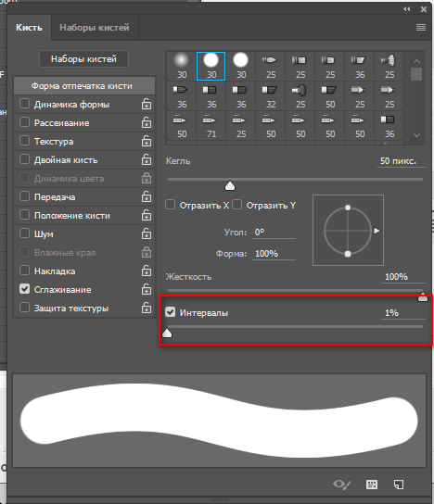Click the eye-brush preview toggle icon at bottom
Viewport: 434px width, 504px height.
[341, 485]
